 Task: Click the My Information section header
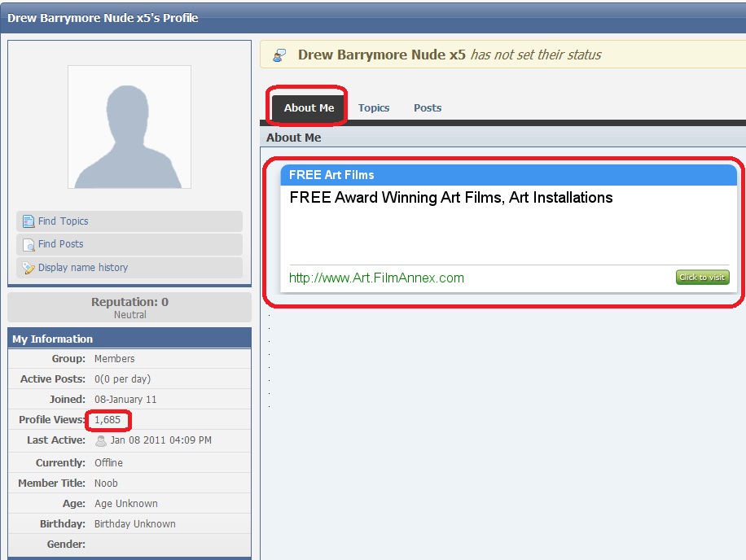point(129,339)
